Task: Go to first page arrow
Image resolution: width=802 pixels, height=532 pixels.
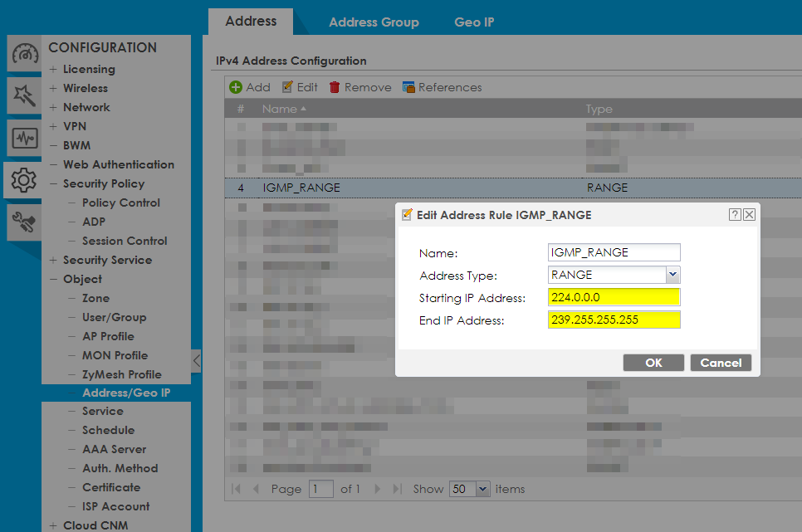Action: pyautogui.click(x=236, y=489)
